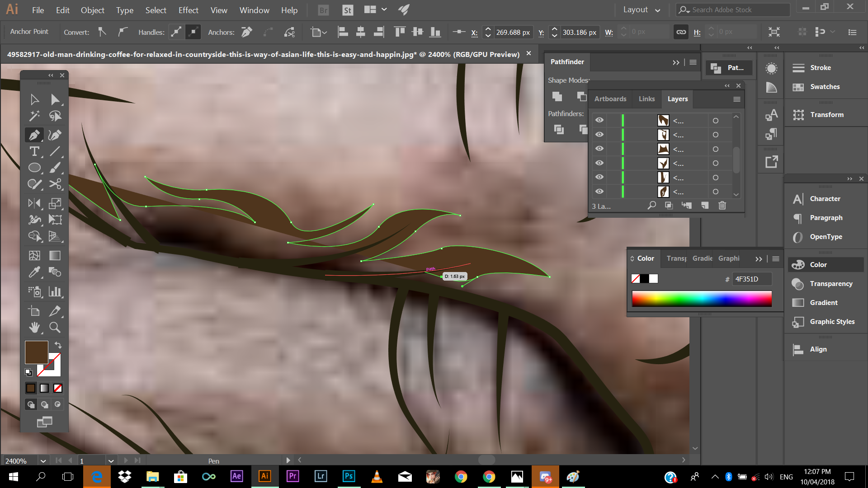This screenshot has width=868, height=488.
Task: Open the artboard number dropdown
Action: coord(111,461)
